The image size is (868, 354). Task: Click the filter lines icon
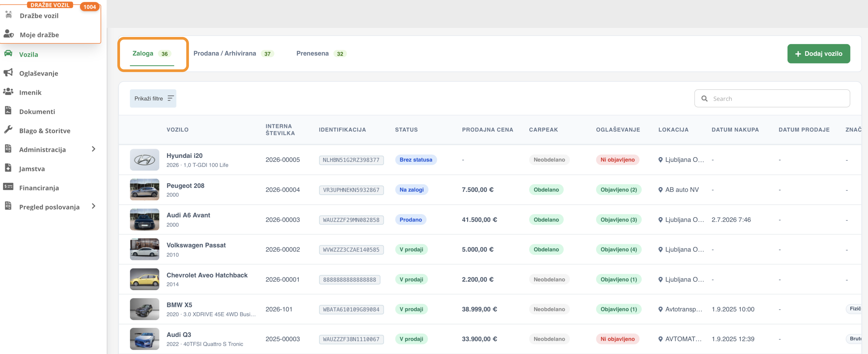point(171,98)
